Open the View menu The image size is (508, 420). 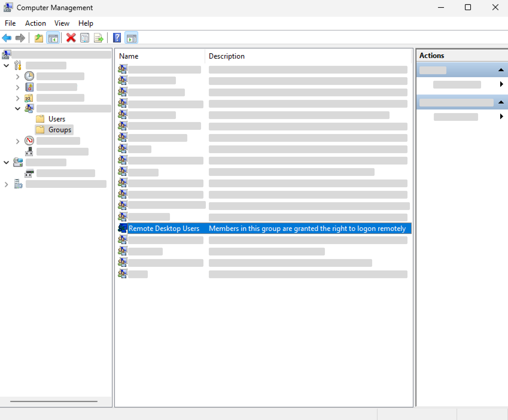pyautogui.click(x=62, y=23)
